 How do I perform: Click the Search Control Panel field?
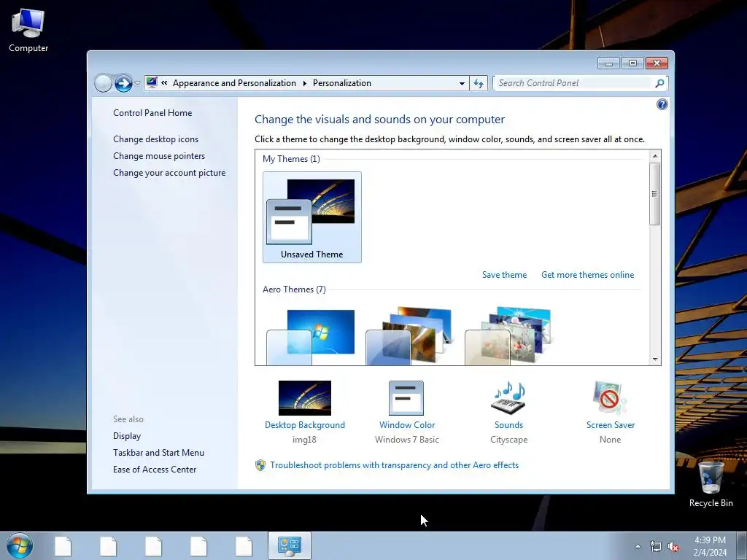pos(573,83)
